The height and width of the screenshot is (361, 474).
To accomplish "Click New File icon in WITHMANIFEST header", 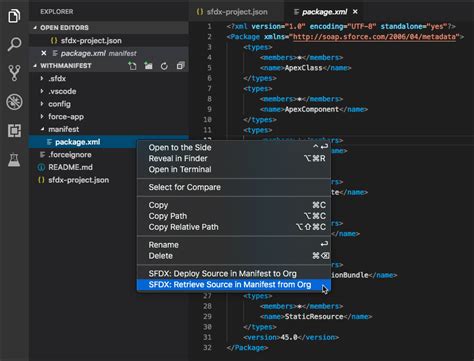I will [132, 66].
